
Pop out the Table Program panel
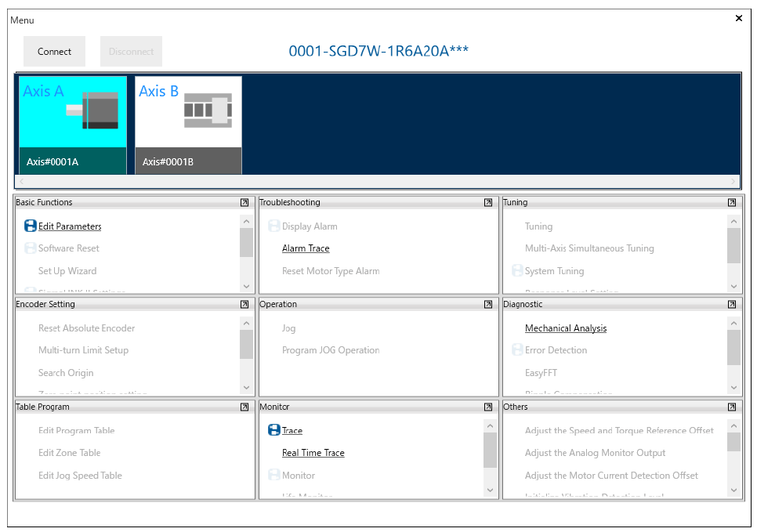(244, 407)
